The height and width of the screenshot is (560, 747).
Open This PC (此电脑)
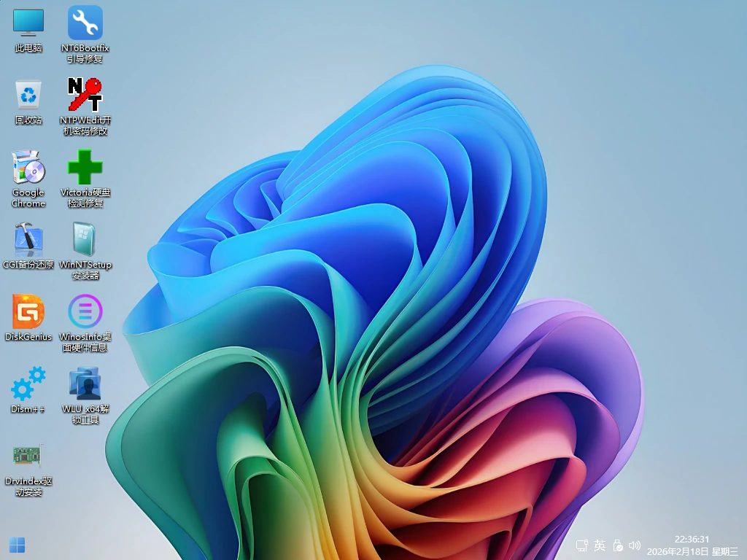click(x=28, y=29)
